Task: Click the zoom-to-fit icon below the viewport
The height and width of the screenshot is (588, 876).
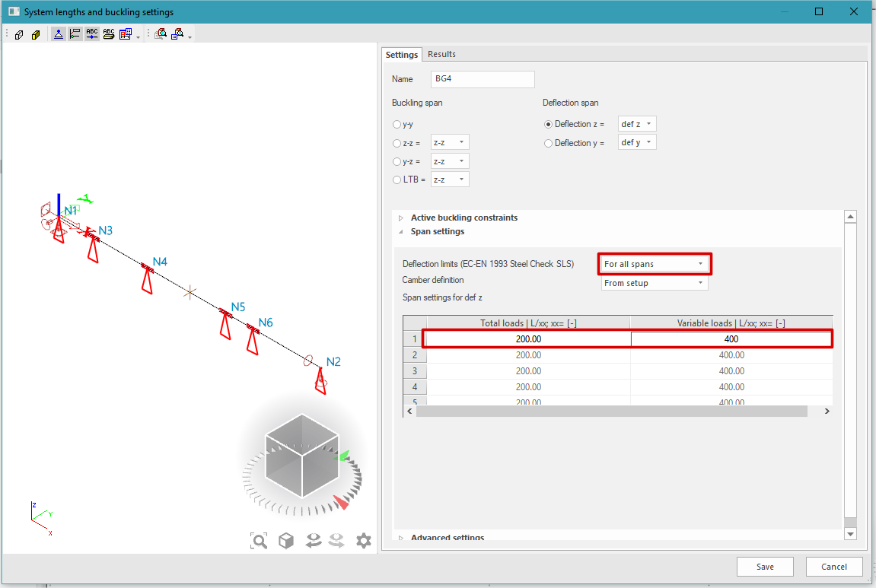Action: coord(259,540)
